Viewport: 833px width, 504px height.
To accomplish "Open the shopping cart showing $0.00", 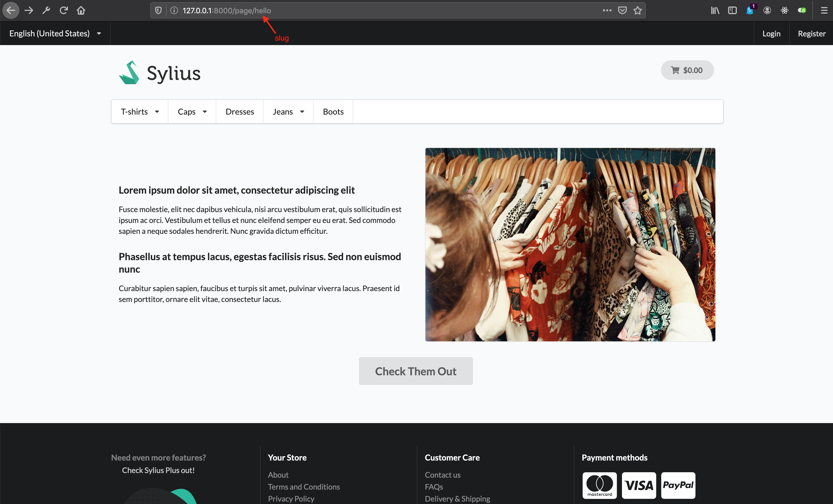I will 687,70.
